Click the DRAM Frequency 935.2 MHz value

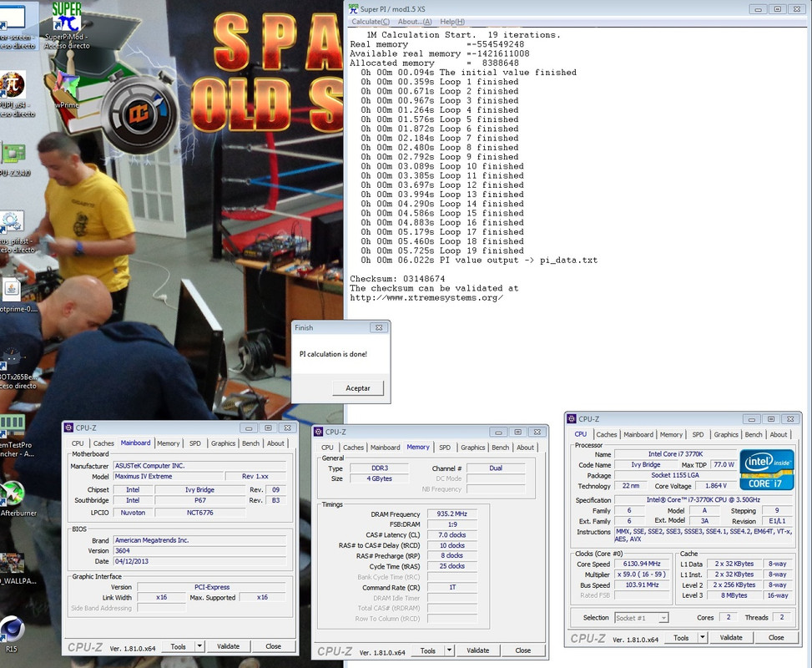[451, 514]
